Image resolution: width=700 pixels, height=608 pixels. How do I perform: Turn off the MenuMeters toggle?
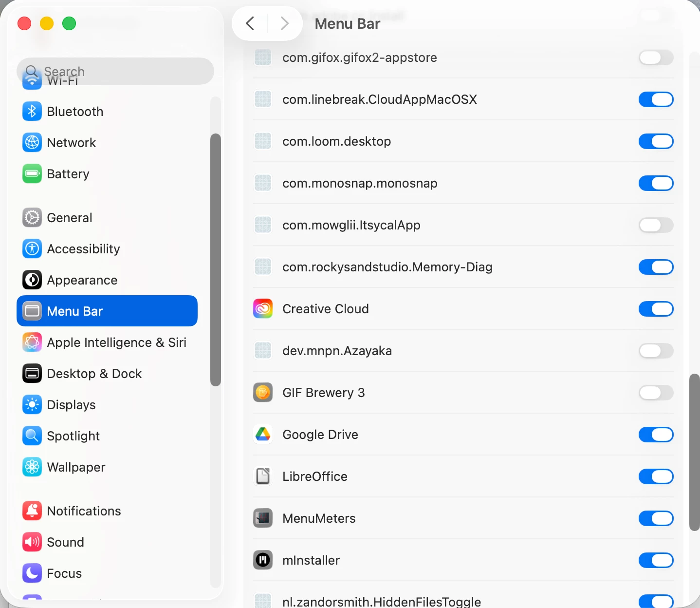coord(656,518)
